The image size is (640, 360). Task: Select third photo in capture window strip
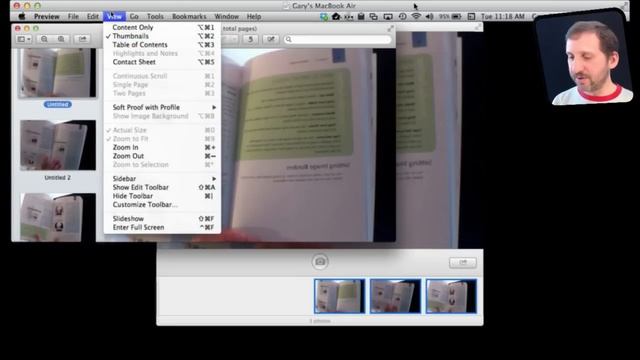coord(451,296)
